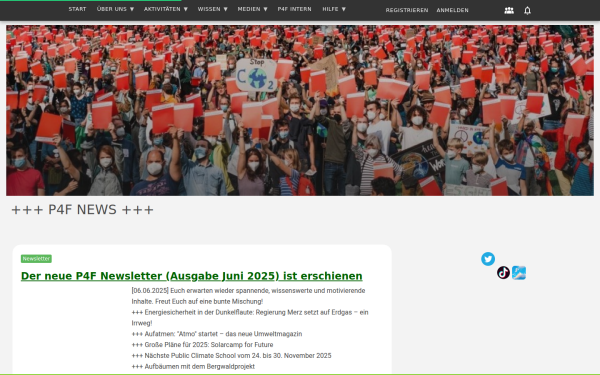Expand the ÜBER UNS menu
This screenshot has width=600, height=375.
[x=115, y=9]
